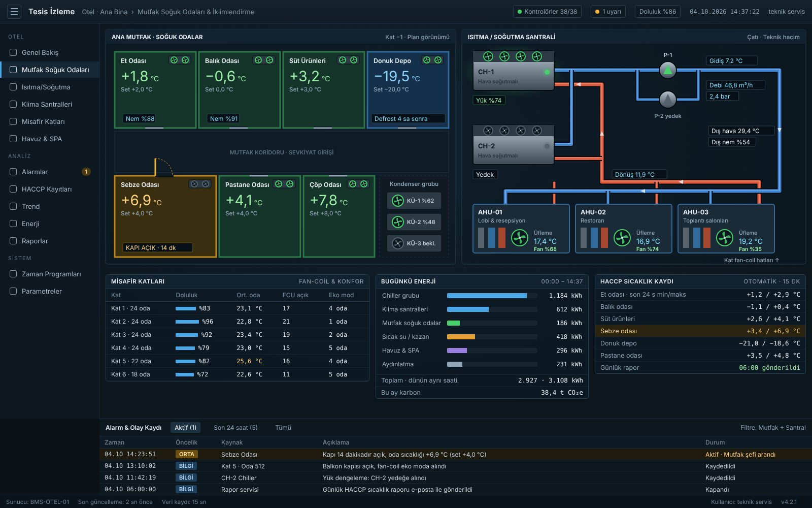Select Isıtma/Soğutma in sidebar
The width and height of the screenshot is (812, 508).
tap(49, 87)
